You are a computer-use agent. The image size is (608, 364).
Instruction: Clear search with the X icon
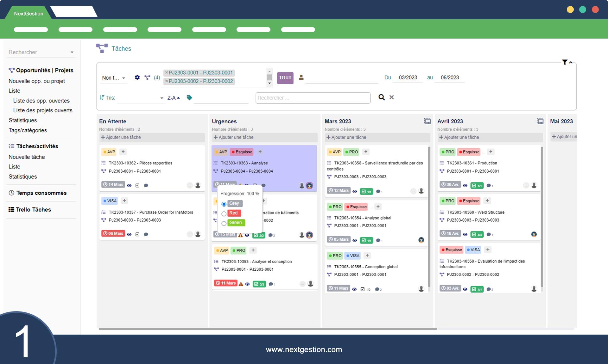[392, 97]
